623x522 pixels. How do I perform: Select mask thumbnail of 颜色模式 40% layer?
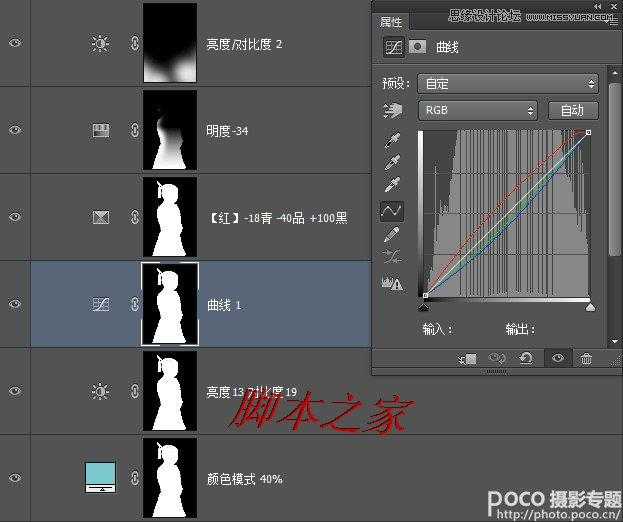pyautogui.click(x=170, y=478)
